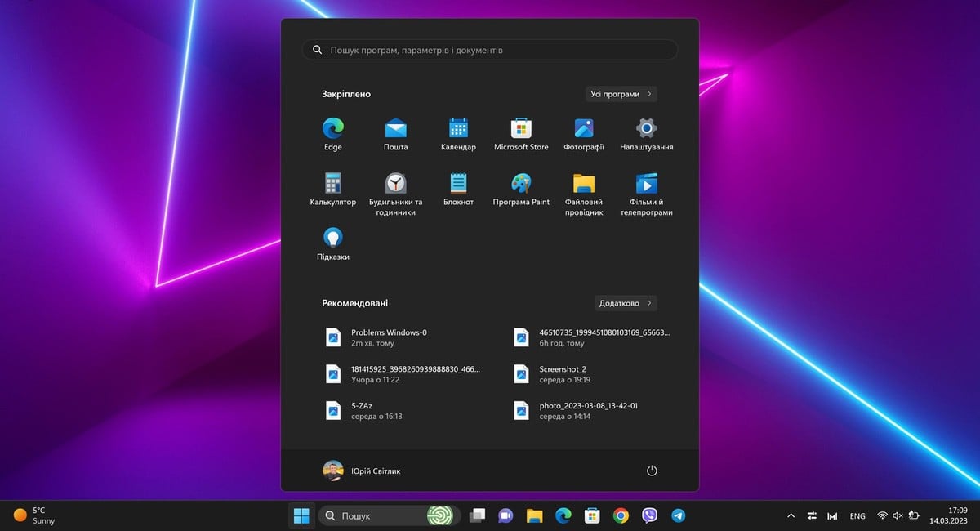
Task: Open the weather widget 5°C Sunny
Action: point(33,515)
